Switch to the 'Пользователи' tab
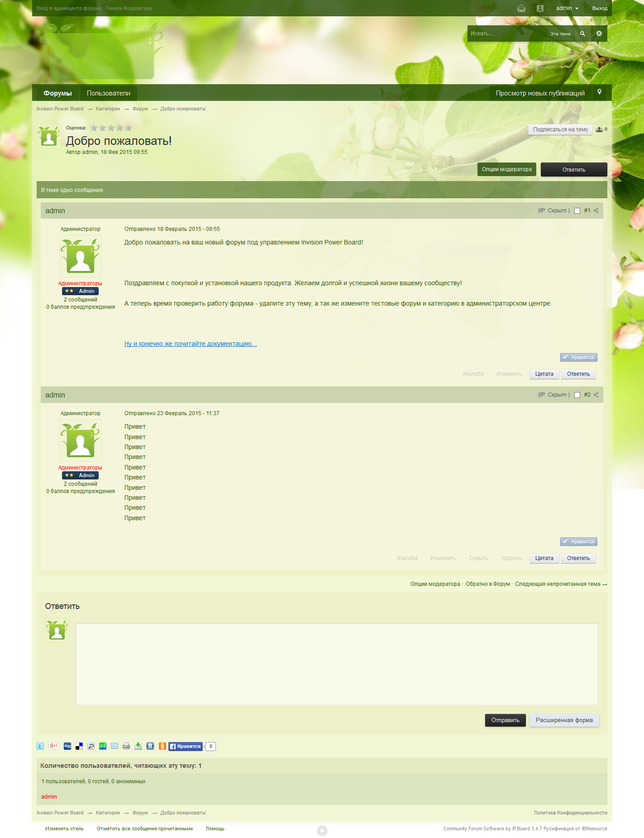 109,93
